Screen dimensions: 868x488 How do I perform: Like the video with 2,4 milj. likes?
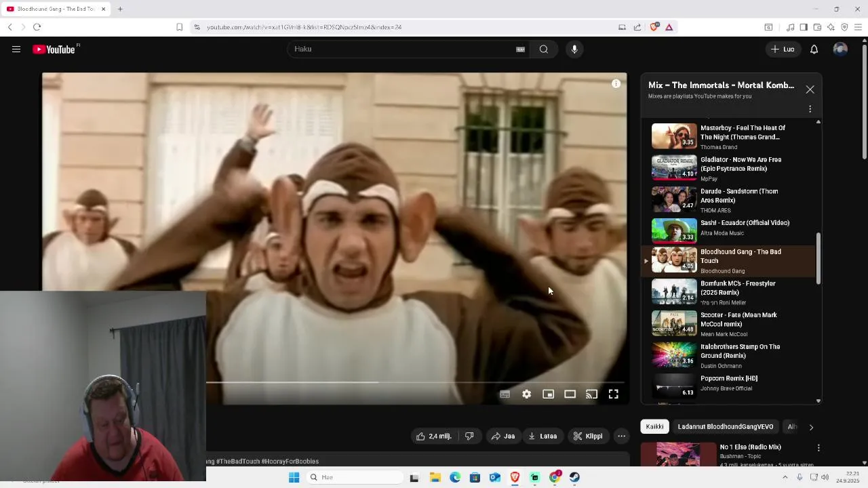434,436
